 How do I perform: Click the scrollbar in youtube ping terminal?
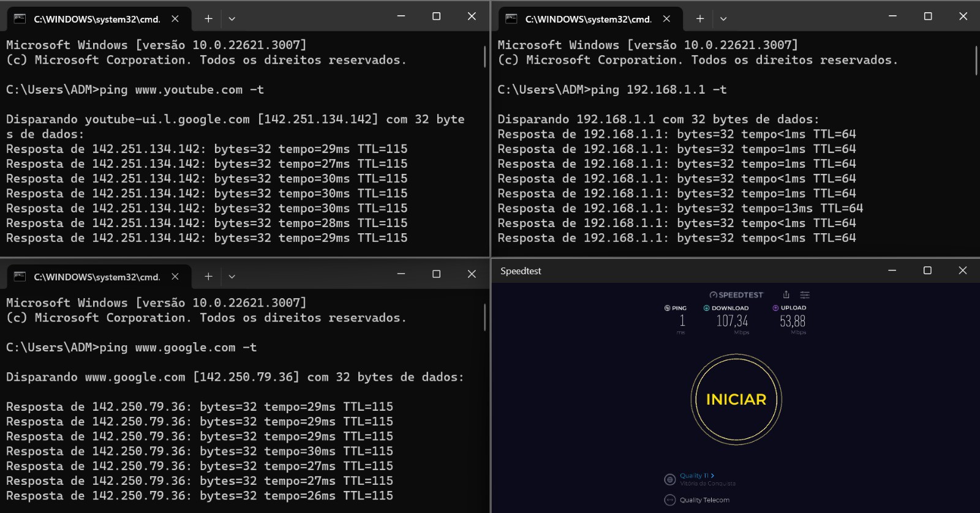[x=484, y=57]
